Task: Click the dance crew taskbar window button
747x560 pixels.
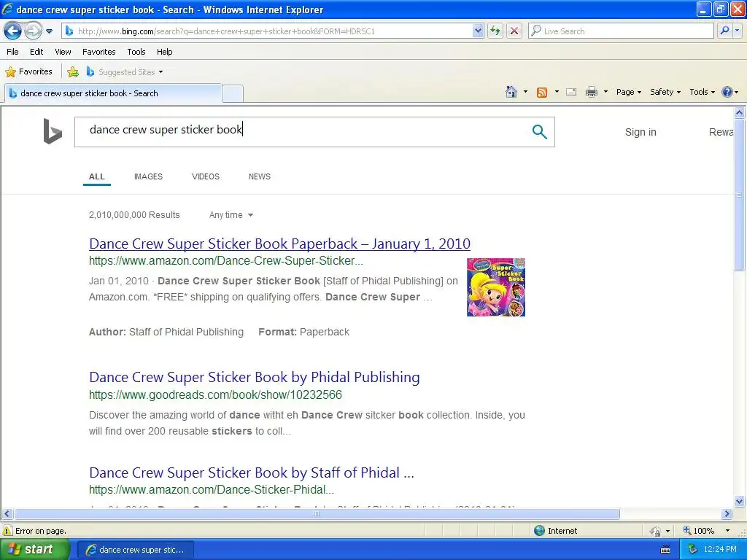Action: tap(135, 550)
